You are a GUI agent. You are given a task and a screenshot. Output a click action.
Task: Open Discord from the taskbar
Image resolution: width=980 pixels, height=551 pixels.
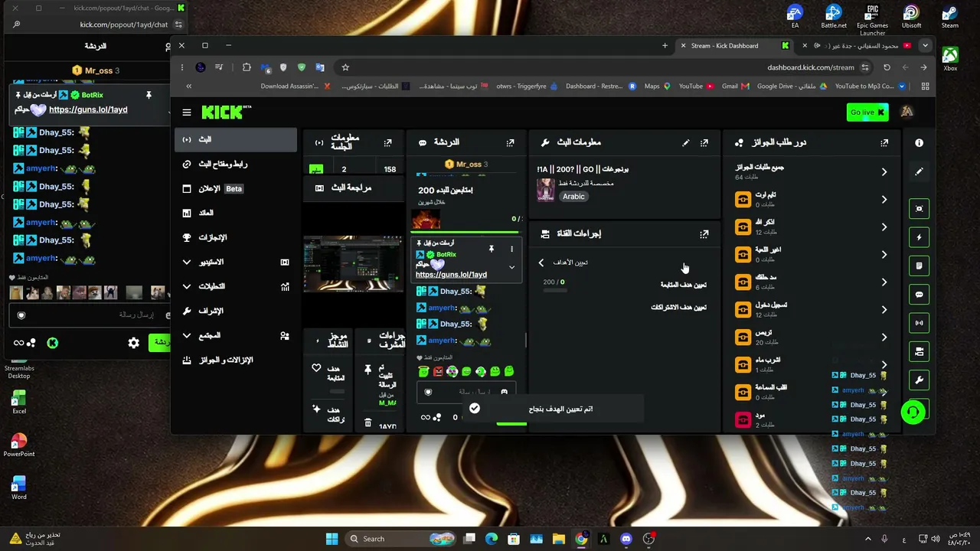(626, 539)
